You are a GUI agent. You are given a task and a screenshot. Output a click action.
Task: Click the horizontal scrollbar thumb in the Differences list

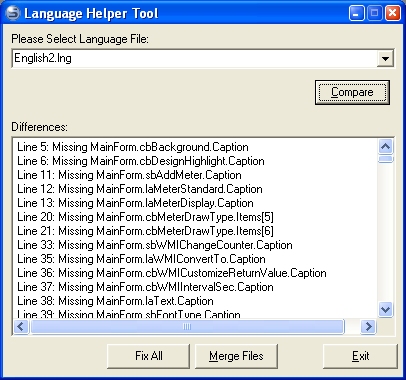pyautogui.click(x=187, y=327)
